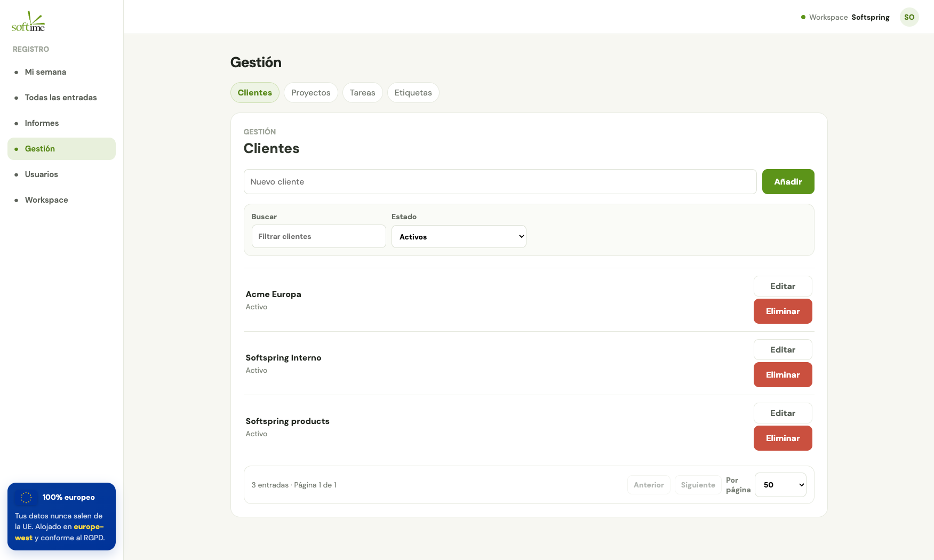The image size is (934, 560).
Task: Click the EU stars flag icon
Action: (26, 498)
